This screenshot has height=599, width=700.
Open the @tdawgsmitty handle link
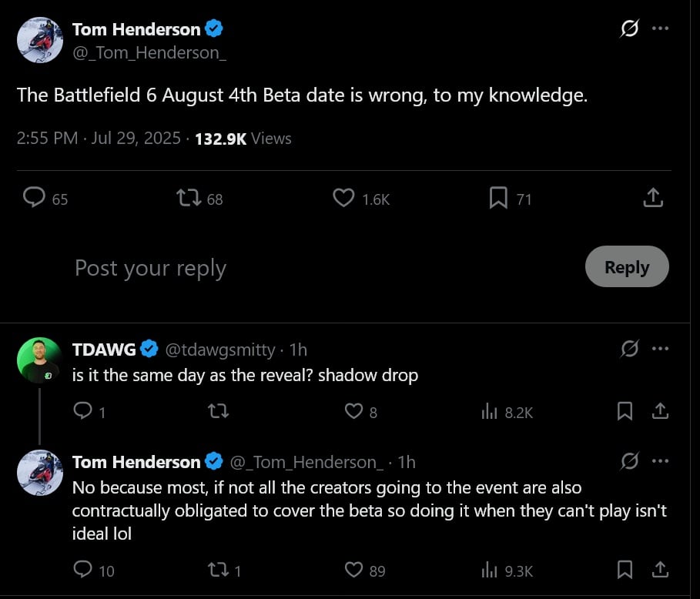(220, 350)
